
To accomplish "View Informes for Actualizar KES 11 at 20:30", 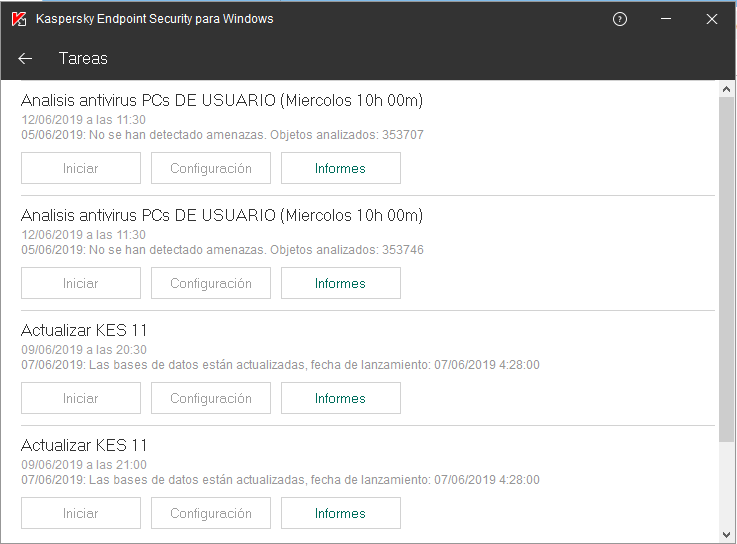I will tap(340, 398).
